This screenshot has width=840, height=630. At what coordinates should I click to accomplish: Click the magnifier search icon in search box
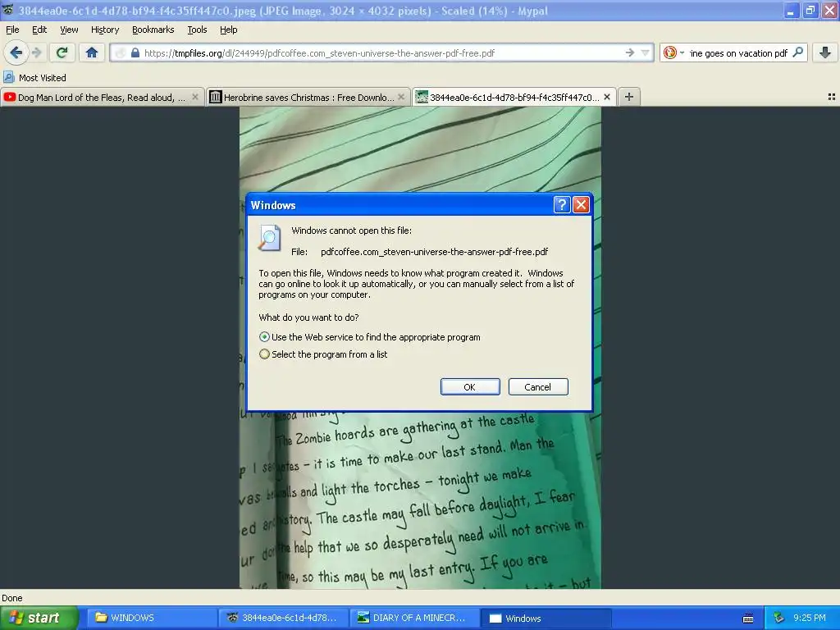click(x=797, y=52)
